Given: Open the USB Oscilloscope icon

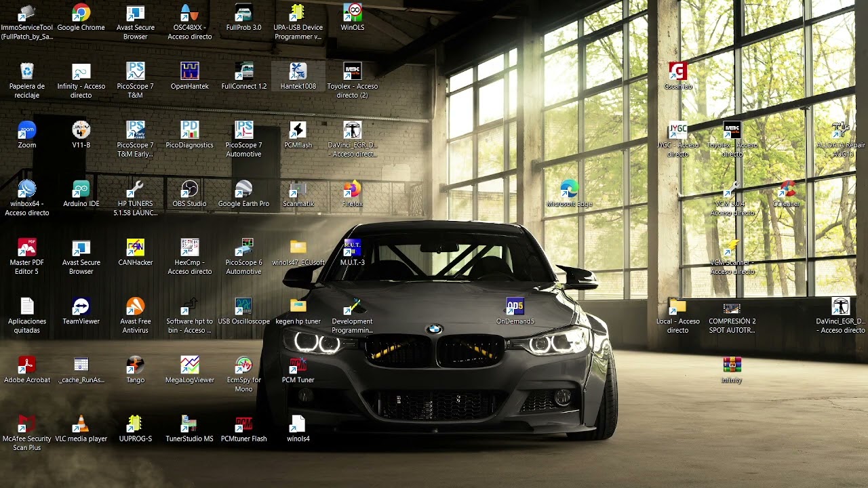Looking at the screenshot, I should [x=244, y=306].
